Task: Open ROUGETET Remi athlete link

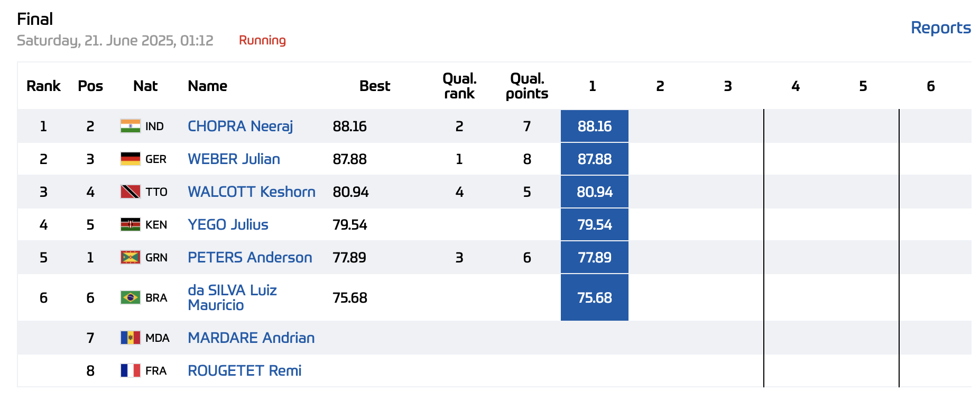Action: 244,370
